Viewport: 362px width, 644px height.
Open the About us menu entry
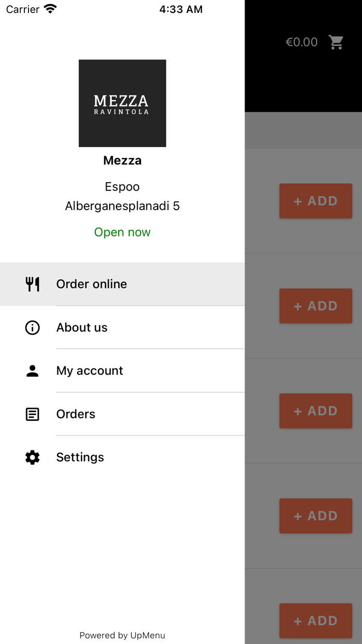(82, 327)
